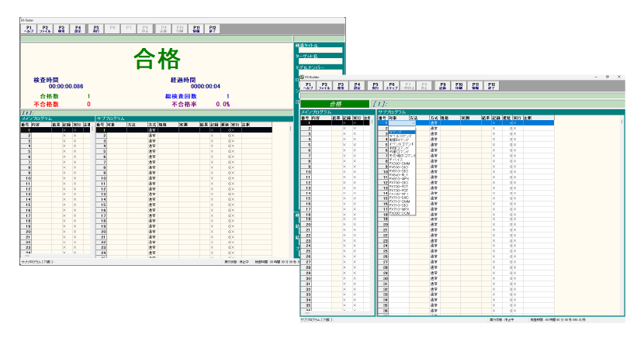The height and width of the screenshot is (341, 644).
Task: Toggle 実行 mark in FX-Builder main program row 5
Action: tap(355, 145)
